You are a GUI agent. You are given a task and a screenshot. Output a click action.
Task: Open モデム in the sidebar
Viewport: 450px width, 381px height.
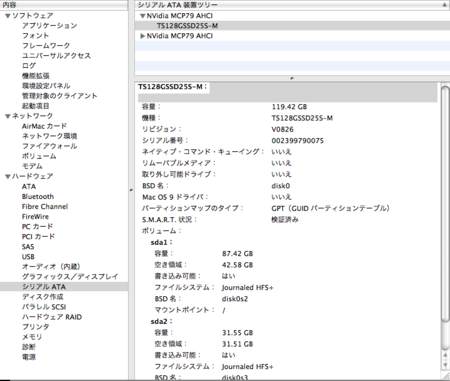[32, 166]
